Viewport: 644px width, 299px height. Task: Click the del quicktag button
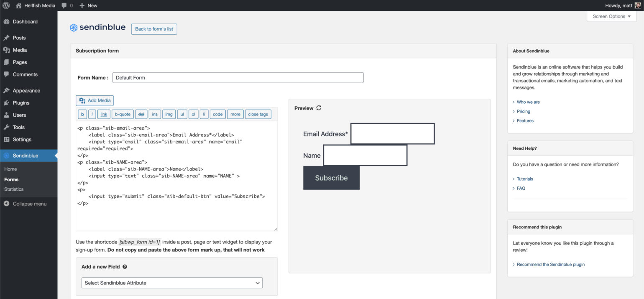point(141,114)
